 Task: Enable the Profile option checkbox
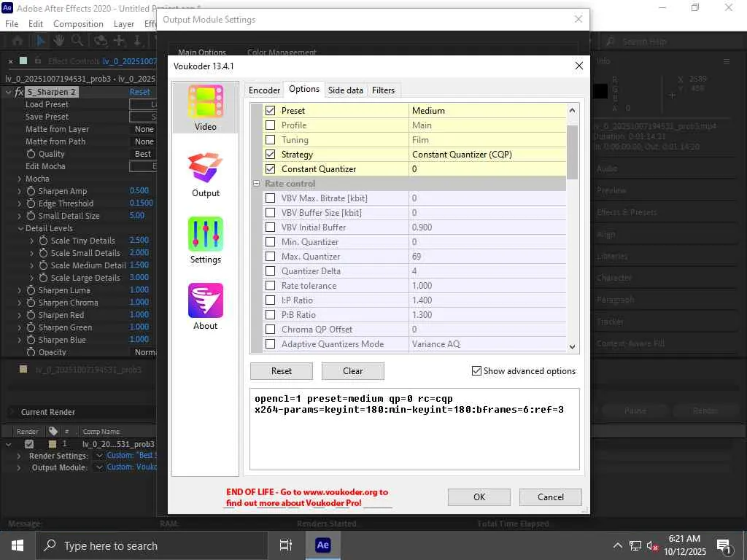pos(270,125)
